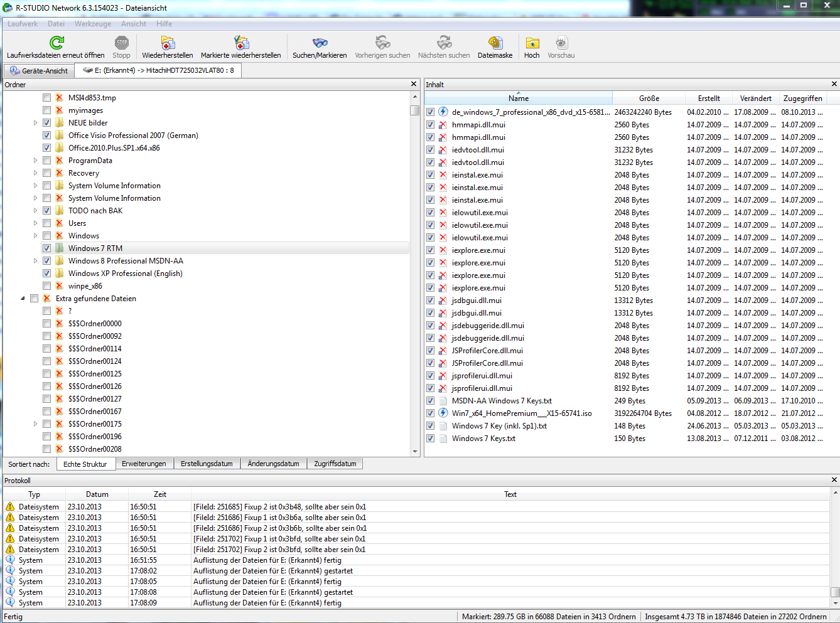Image resolution: width=840 pixels, height=623 pixels.
Task: Click folder icon of TODO nach BAK
Action: pos(60,211)
